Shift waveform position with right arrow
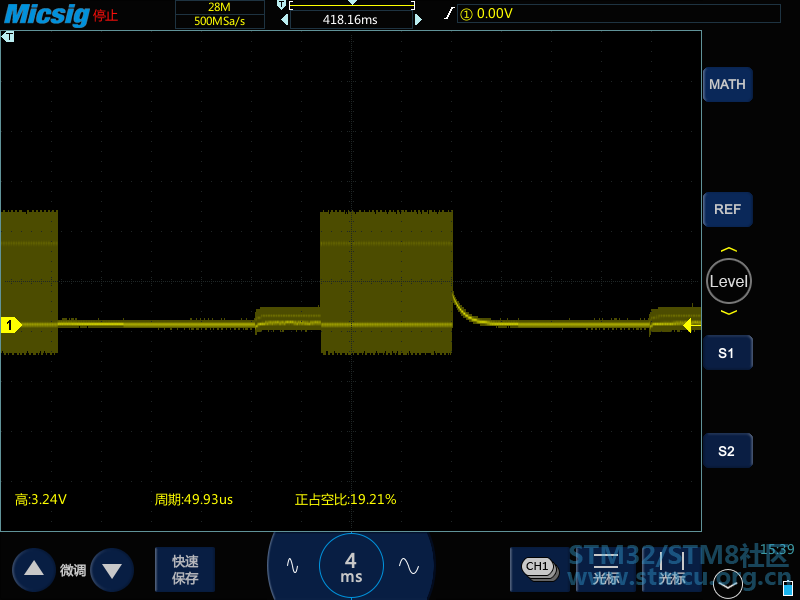Screen dimensions: 800x600 (x=418, y=19)
